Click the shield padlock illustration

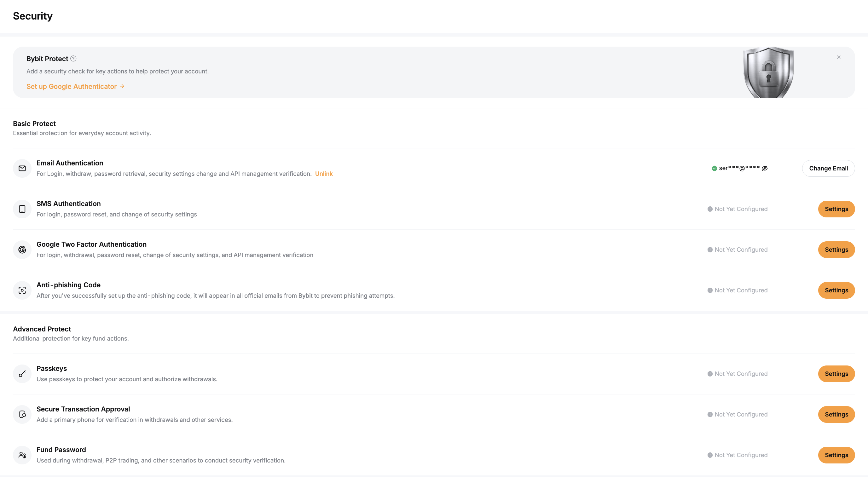click(x=769, y=72)
